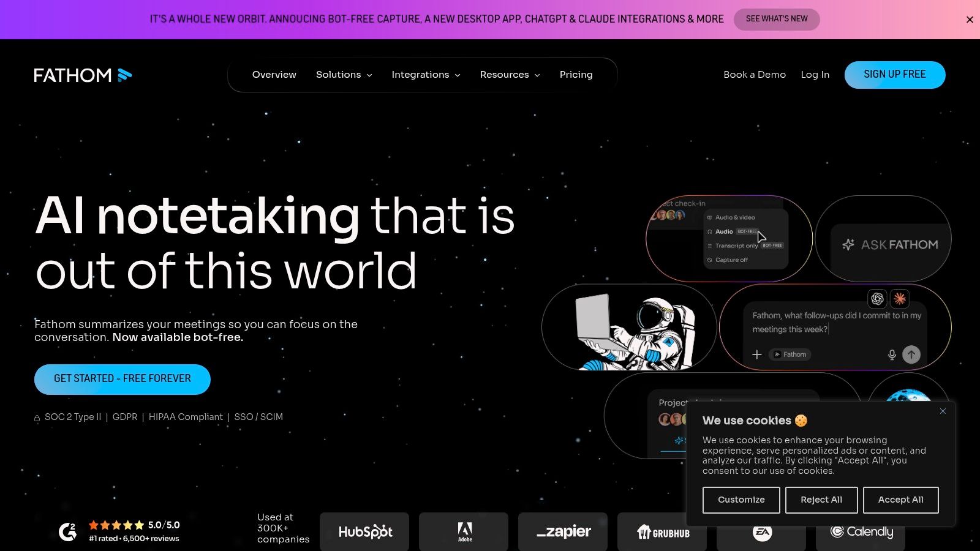
Task: Click Customize in the cookie dialog
Action: point(741,500)
